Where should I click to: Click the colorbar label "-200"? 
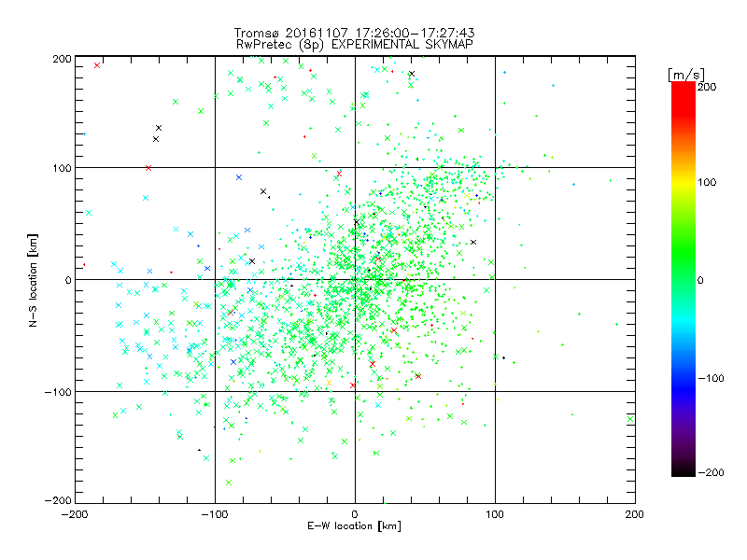click(711, 472)
